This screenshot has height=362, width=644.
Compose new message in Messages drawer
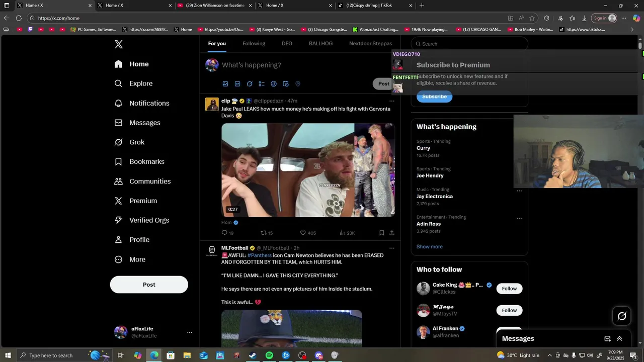click(607, 339)
